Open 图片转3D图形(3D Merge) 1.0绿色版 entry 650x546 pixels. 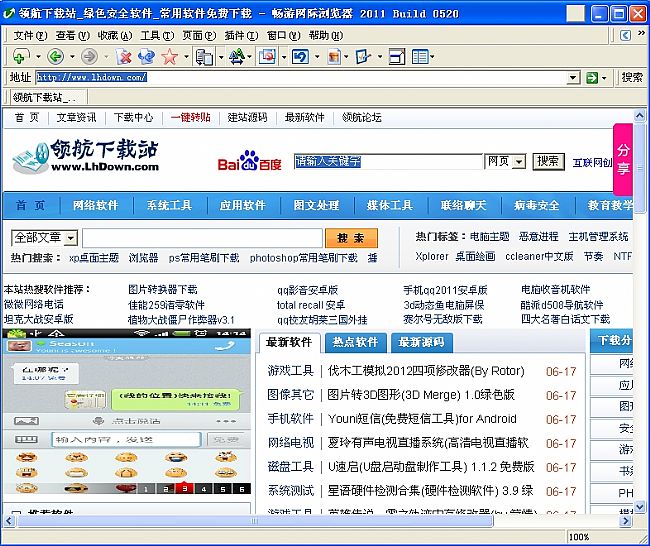[421, 394]
